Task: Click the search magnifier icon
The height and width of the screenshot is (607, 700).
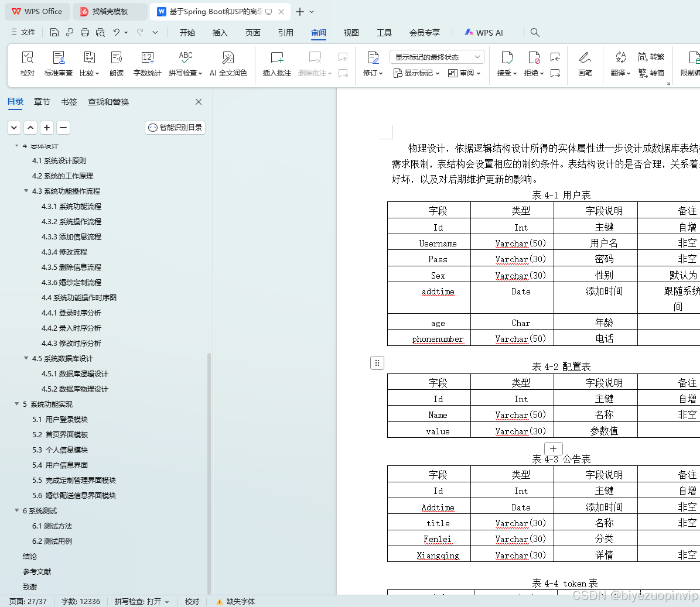Action: (x=535, y=32)
